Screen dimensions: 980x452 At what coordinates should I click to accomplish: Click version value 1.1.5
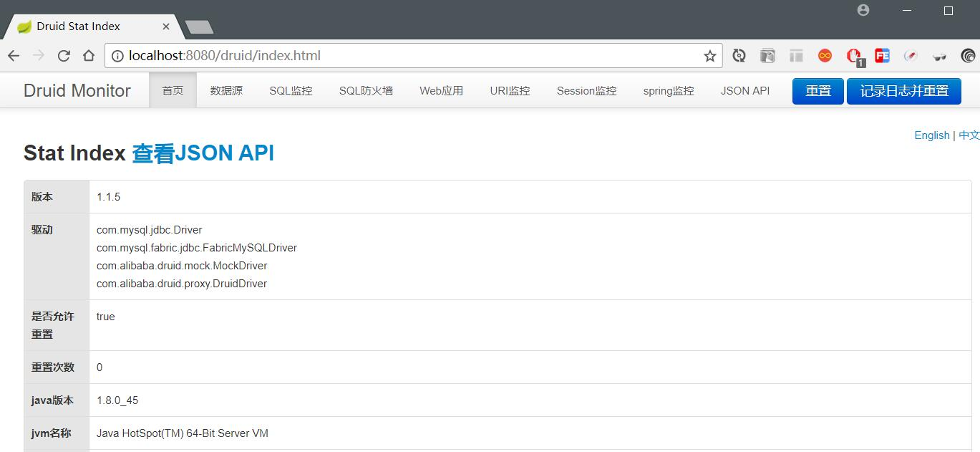click(109, 197)
